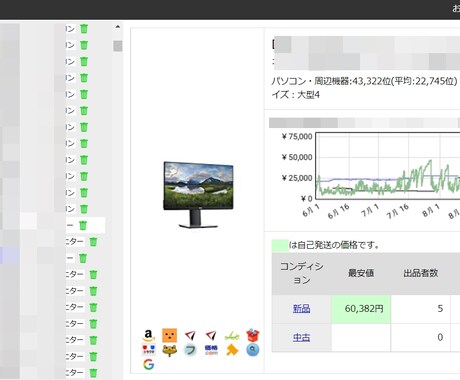Click the orange auction gavel icon
460x380 pixels.
pyautogui.click(x=232, y=350)
